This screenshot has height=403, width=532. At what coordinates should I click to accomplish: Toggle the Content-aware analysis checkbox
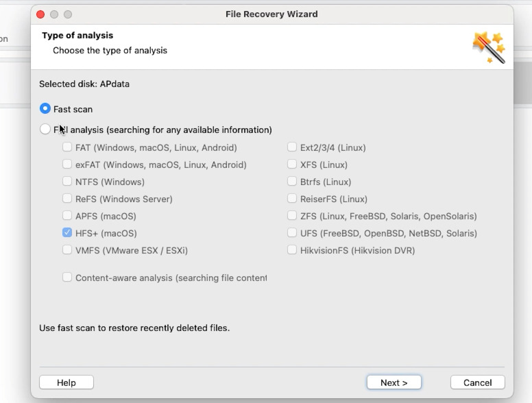(x=67, y=277)
